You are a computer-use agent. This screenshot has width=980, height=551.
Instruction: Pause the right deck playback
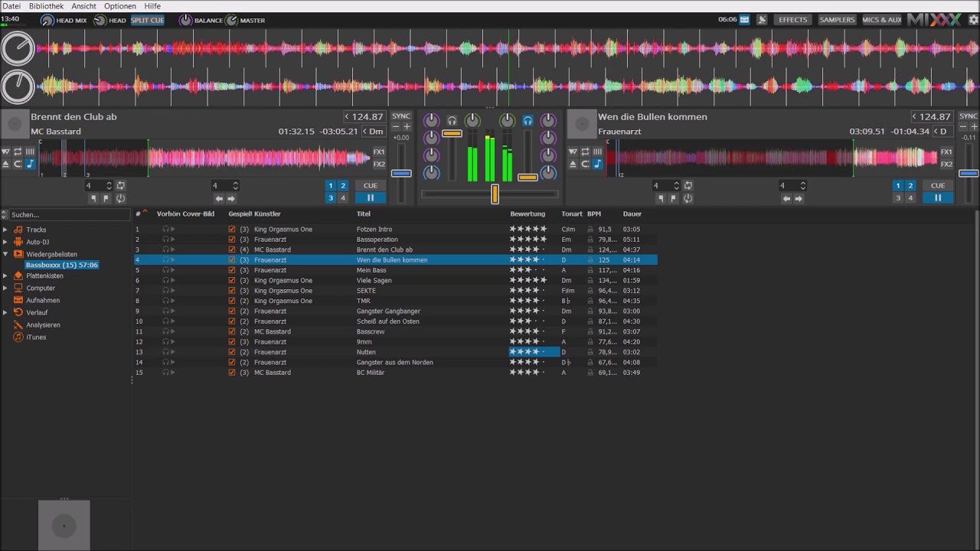click(x=938, y=197)
